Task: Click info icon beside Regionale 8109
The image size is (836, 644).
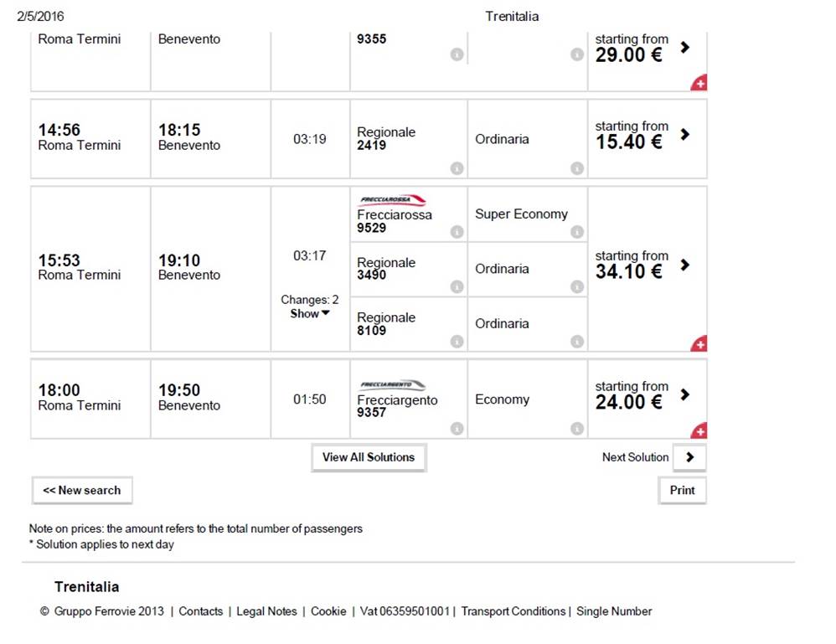Action: click(x=457, y=341)
